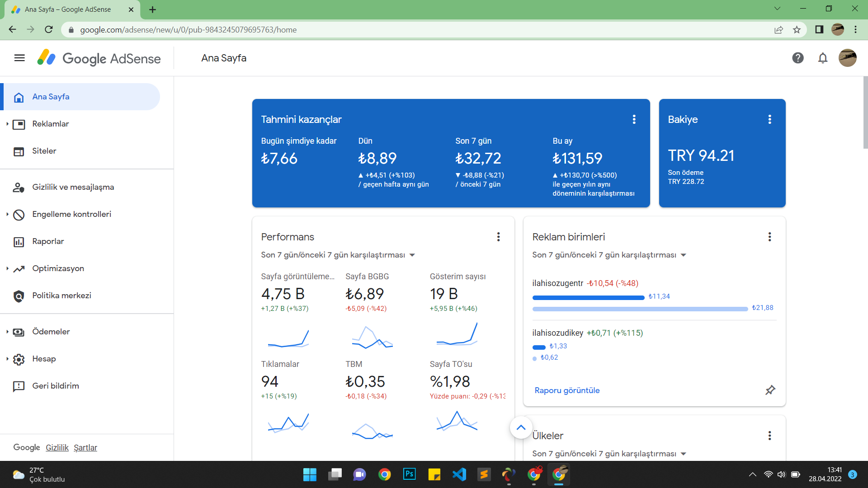Screen dimensions: 868x488
Task: Expand the Optimizasyon sidebar section
Action: tap(7, 268)
